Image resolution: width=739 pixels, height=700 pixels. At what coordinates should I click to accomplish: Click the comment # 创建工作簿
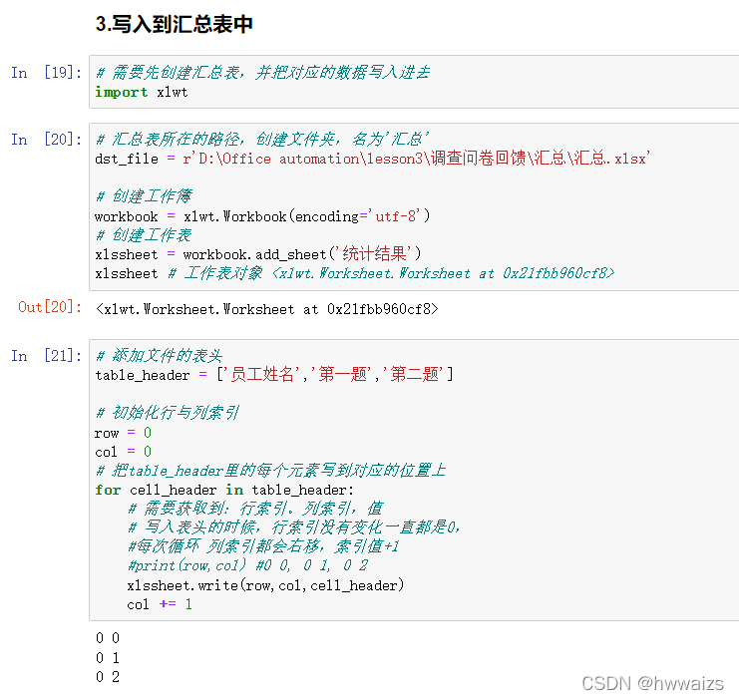144,196
